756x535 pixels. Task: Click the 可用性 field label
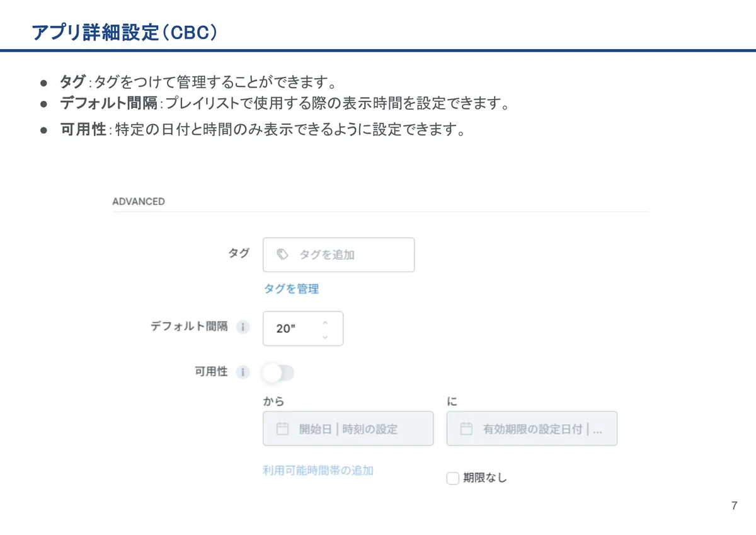click(211, 372)
